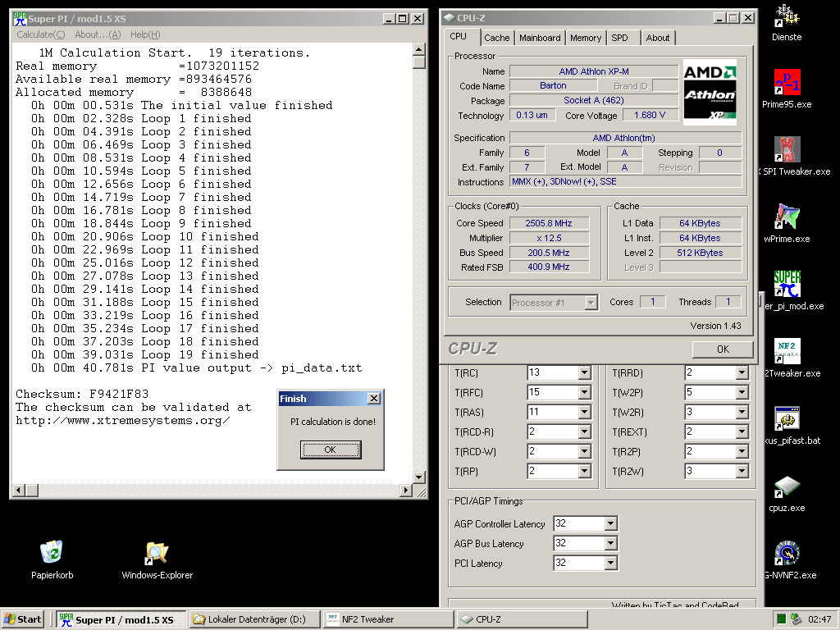Click the CPU-Z title bar icon
Screen dimensions: 840x630
[449, 18]
